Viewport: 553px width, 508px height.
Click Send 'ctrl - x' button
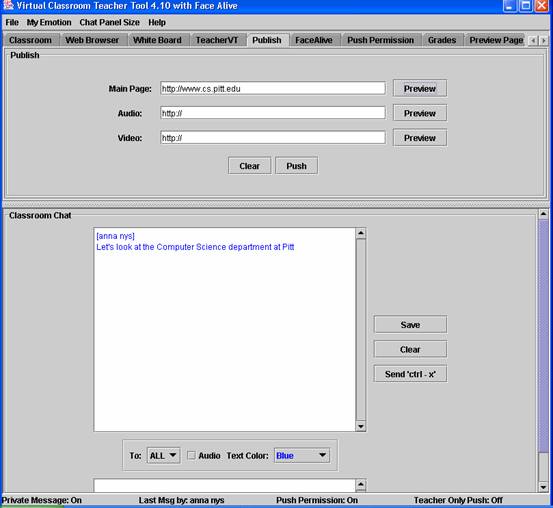410,374
